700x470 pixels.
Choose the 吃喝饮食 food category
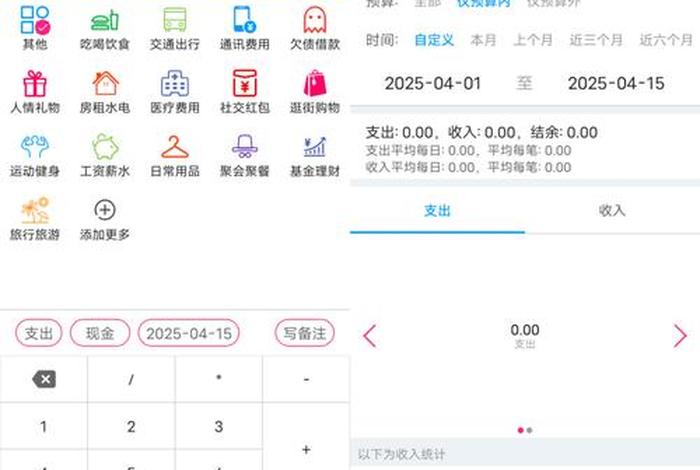105,21
